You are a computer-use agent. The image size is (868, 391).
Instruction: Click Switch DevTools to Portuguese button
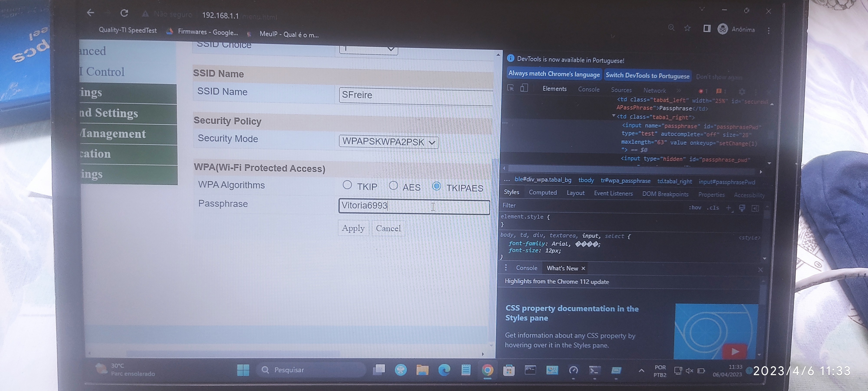coord(647,76)
